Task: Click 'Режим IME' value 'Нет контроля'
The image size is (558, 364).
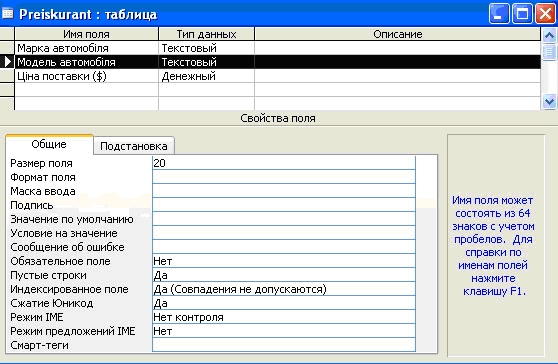Action: click(x=284, y=317)
